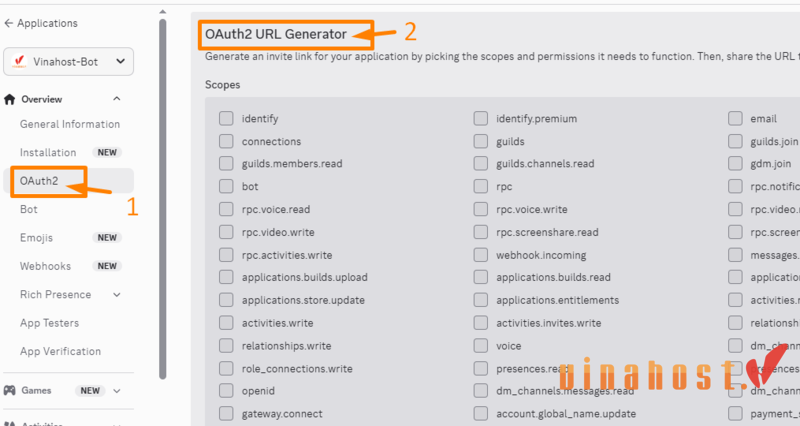Click the back arrow beside Applications

9,23
